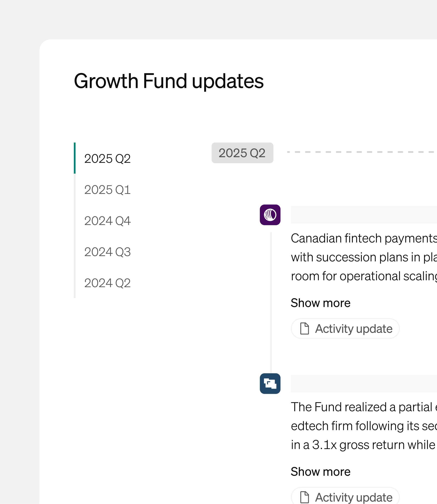437x504 pixels.
Task: Click the title placeholder beside the purple logo
Action: (363, 215)
